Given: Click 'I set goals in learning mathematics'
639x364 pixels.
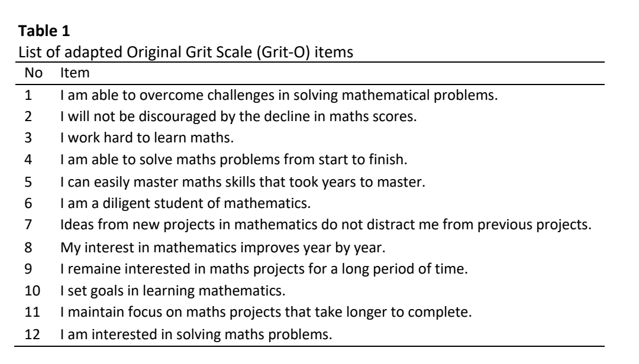Looking at the screenshot, I should click(x=173, y=291).
